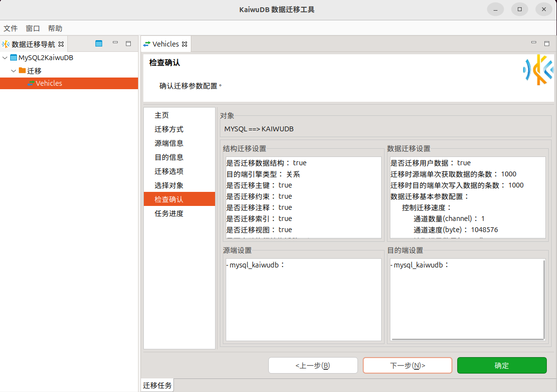The height and width of the screenshot is (392, 557).
Task: Click the 通道数量(channel) line
Action: [449, 219]
